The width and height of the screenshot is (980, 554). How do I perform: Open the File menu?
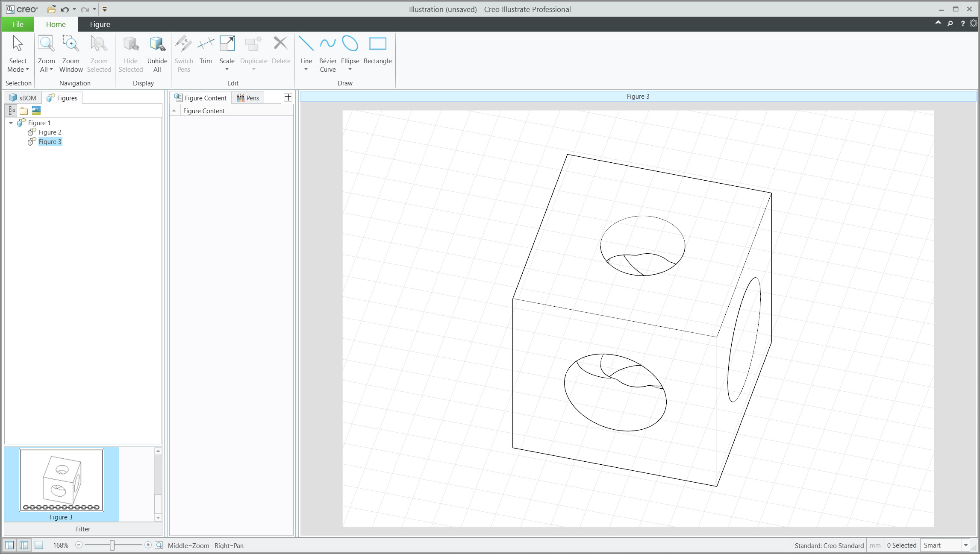pos(18,24)
